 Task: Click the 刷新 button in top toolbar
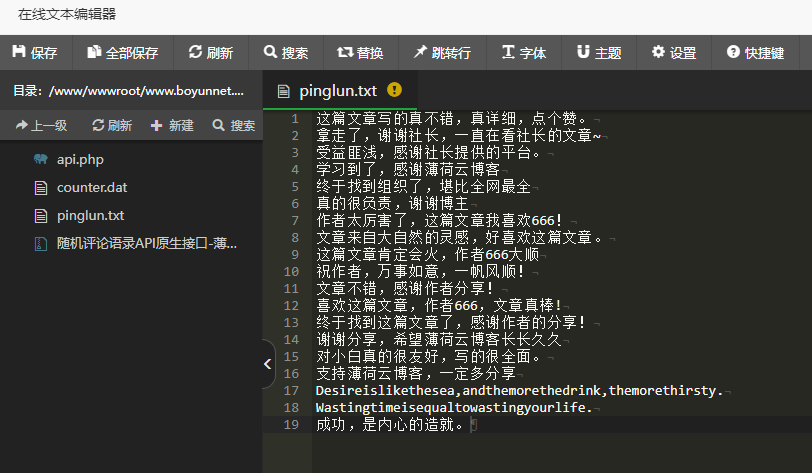(211, 52)
